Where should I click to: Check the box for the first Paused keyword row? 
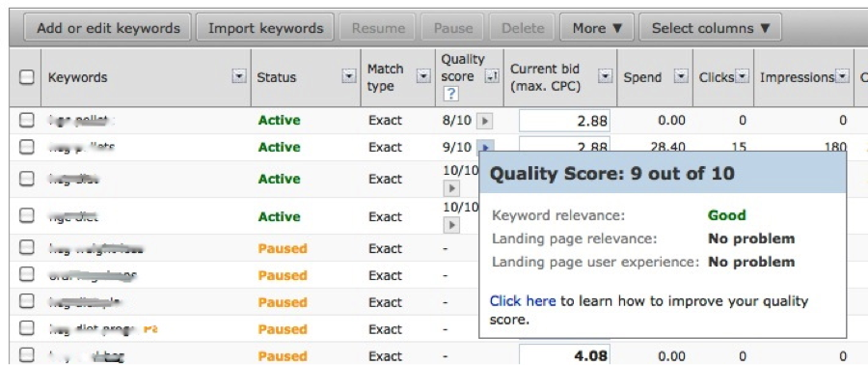[26, 248]
